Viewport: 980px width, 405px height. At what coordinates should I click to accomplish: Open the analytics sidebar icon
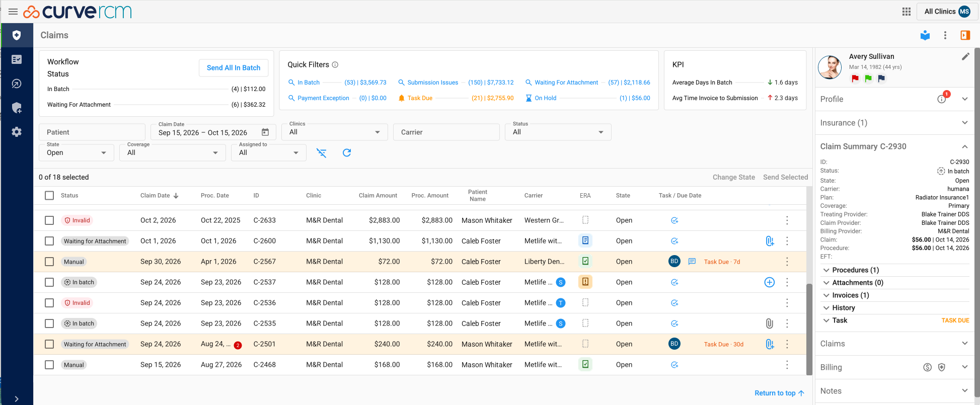coord(17,84)
